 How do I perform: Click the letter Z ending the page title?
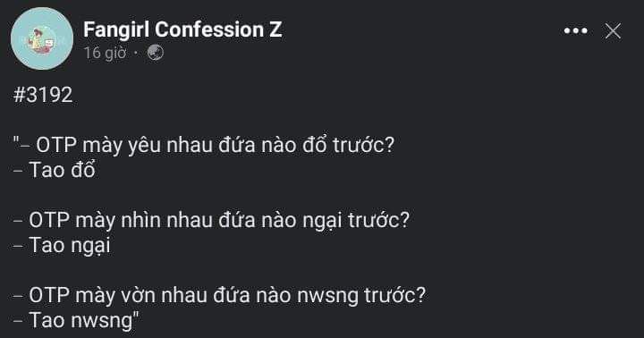275,30
